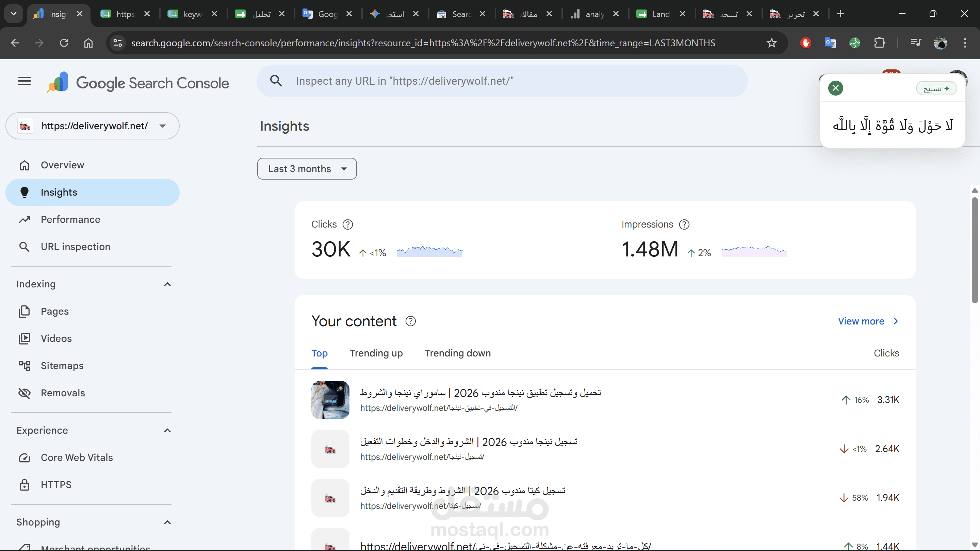Open the تسجيل كيتا مندوب 2026 content row
The height and width of the screenshot is (551, 980).
click(605, 498)
